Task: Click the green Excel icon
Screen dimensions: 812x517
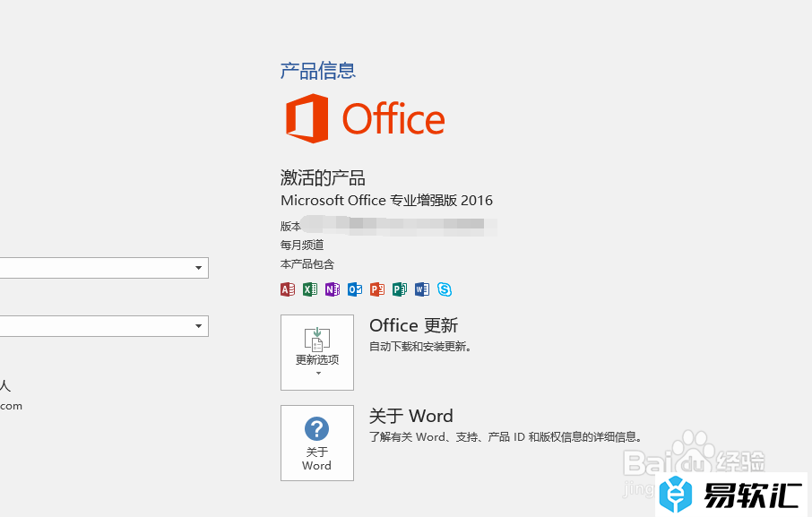Action: click(x=310, y=289)
